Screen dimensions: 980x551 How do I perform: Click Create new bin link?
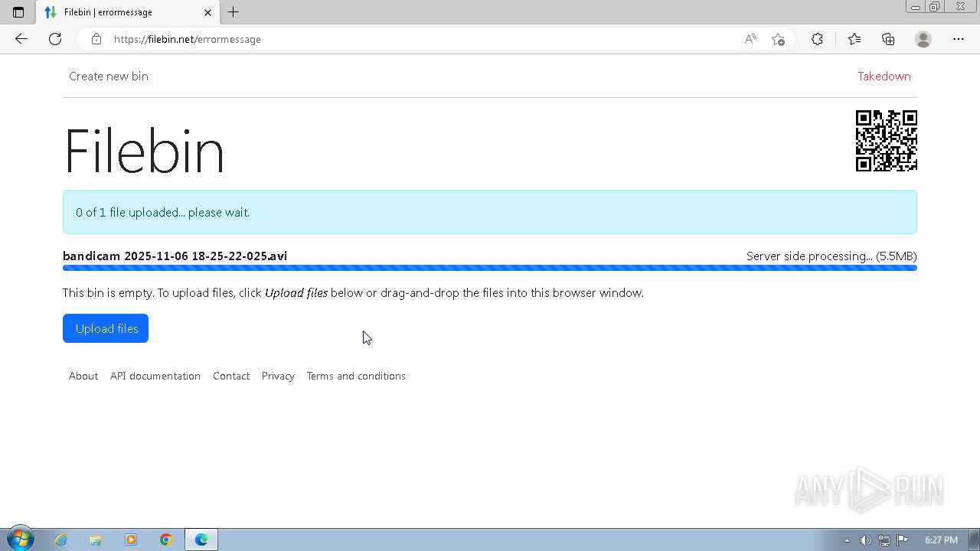pyautogui.click(x=109, y=76)
